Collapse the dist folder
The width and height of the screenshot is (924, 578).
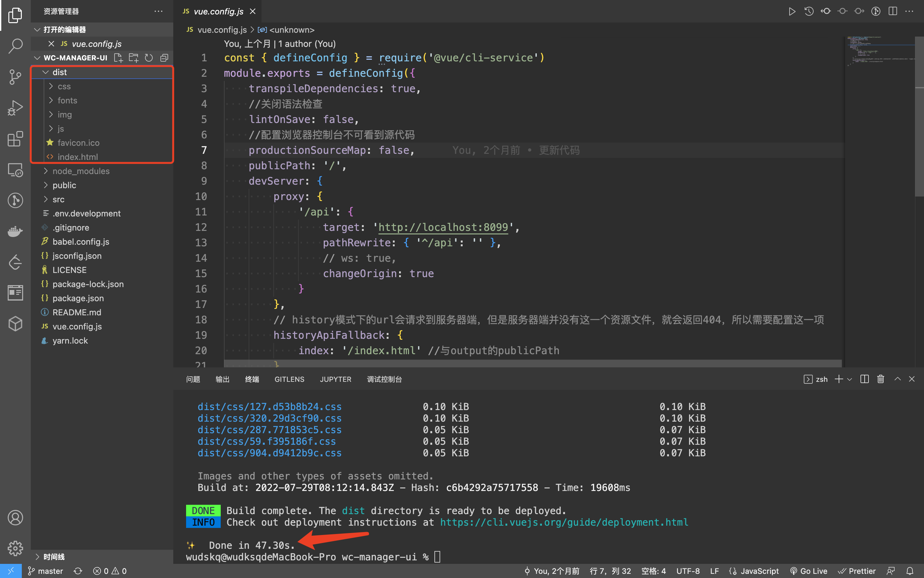point(102,72)
